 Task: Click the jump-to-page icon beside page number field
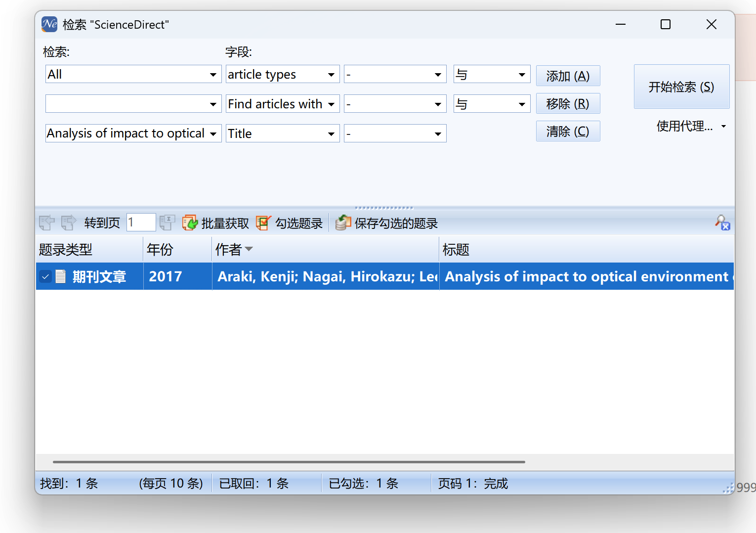[x=167, y=223]
